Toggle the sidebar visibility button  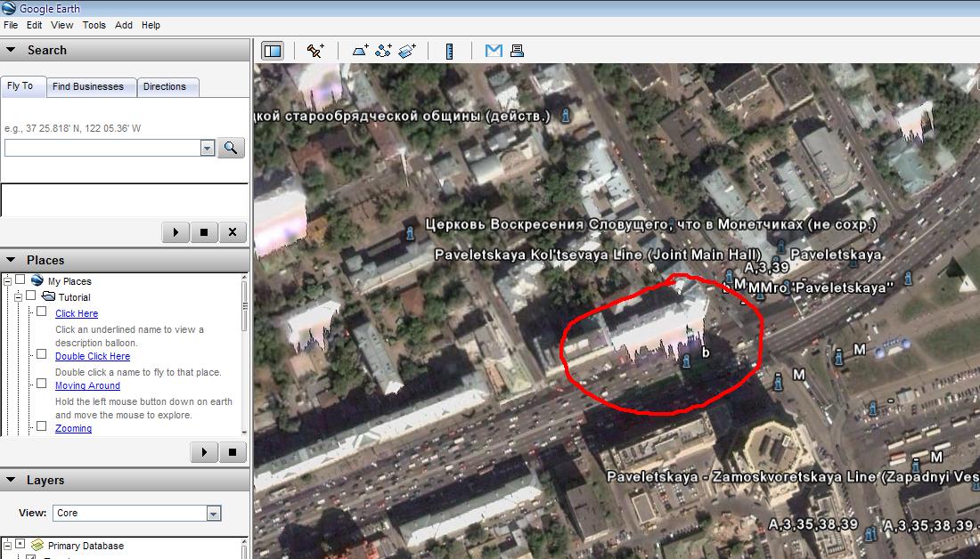pos(273,51)
